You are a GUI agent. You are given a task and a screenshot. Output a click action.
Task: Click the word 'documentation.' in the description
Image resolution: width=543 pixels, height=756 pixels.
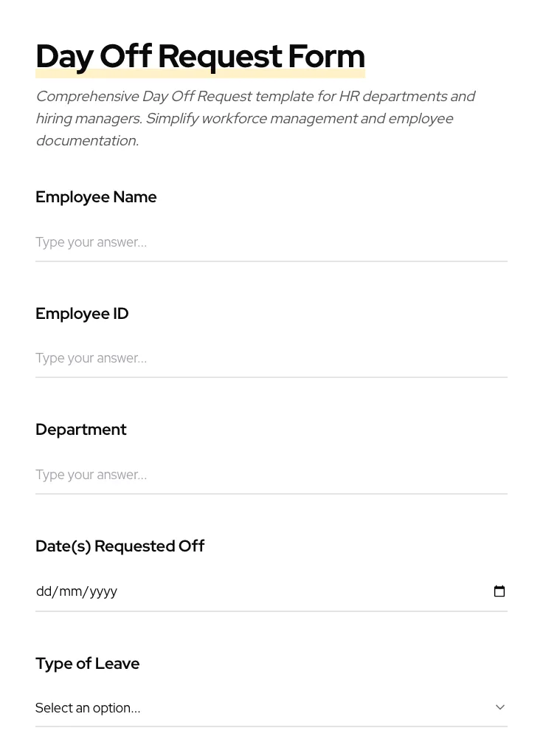coord(87,141)
